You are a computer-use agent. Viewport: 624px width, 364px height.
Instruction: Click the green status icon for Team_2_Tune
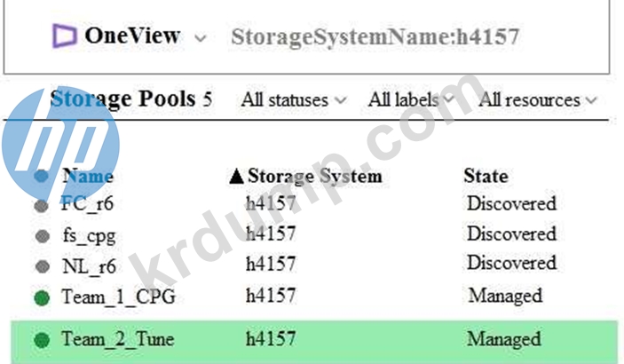click(x=42, y=340)
